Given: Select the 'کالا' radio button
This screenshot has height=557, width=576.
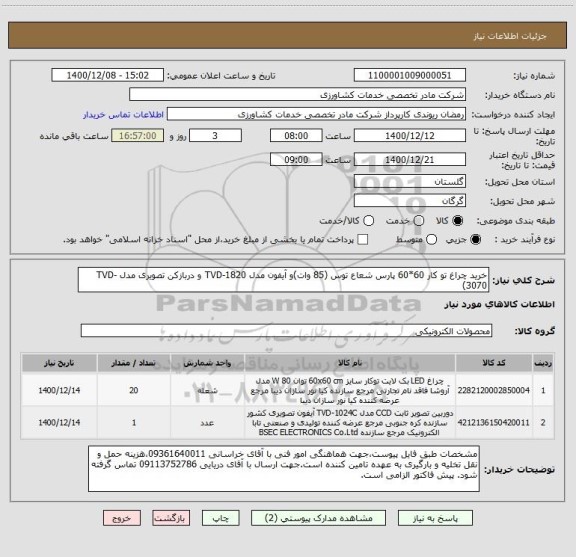Looking at the screenshot, I should (458, 220).
